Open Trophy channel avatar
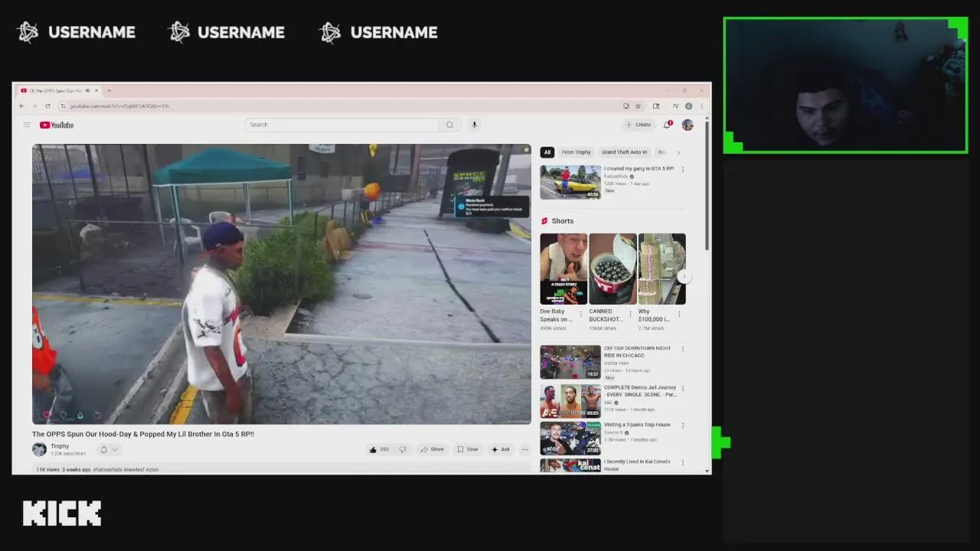The height and width of the screenshot is (551, 980). click(x=39, y=449)
